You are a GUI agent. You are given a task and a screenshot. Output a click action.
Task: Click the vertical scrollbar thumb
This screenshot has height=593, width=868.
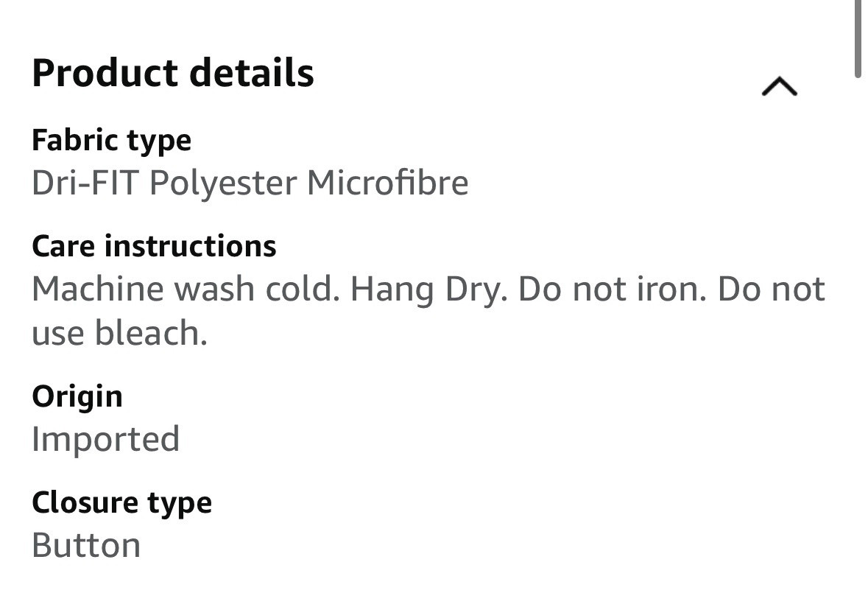(858, 37)
